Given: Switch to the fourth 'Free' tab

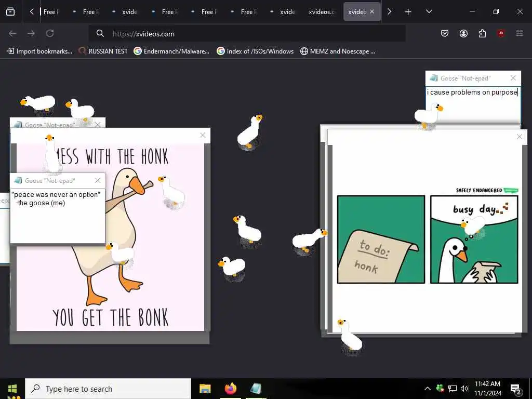Looking at the screenshot, I should pos(206,12).
